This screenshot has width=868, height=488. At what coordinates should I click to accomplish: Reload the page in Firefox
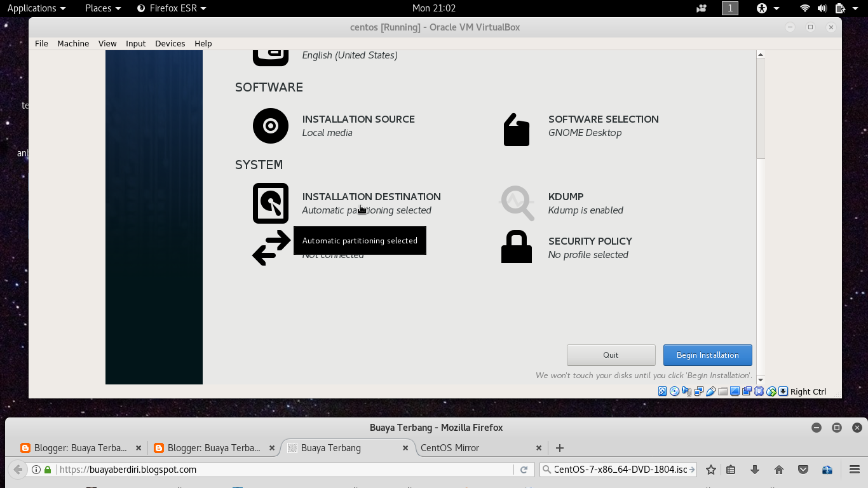524,470
